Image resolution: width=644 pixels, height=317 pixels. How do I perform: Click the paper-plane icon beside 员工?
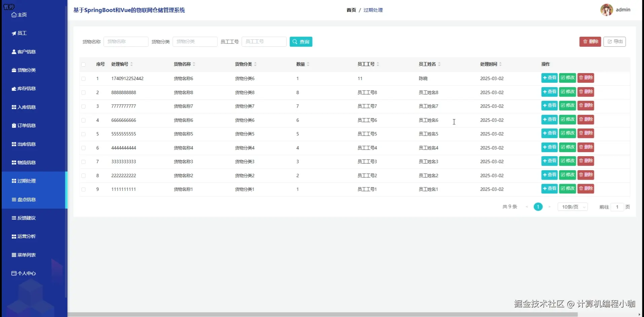pos(14,33)
